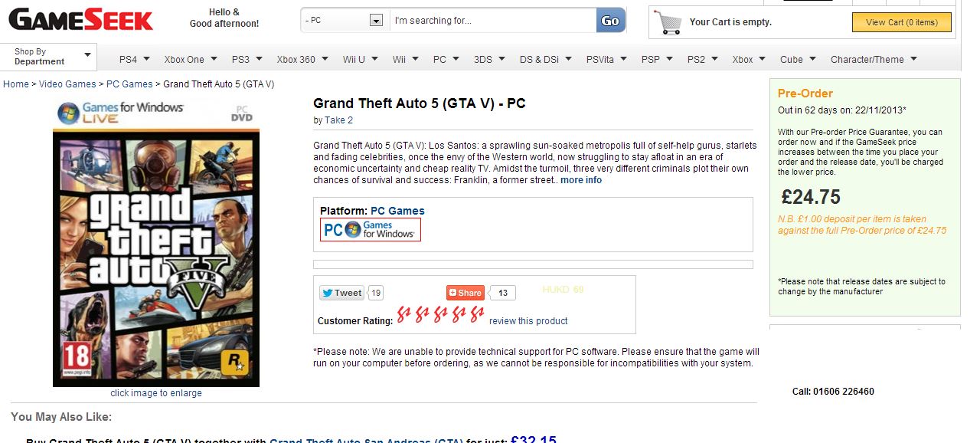The height and width of the screenshot is (443, 980).
Task: Click the tweet count 19 bubble
Action: click(375, 293)
